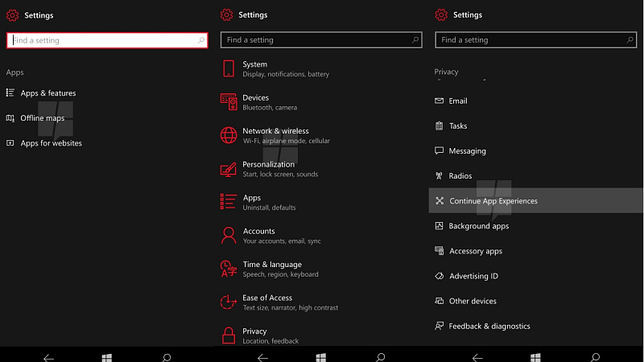644x362 pixels.
Task: Click the Other devices icon
Action: [x=439, y=301]
